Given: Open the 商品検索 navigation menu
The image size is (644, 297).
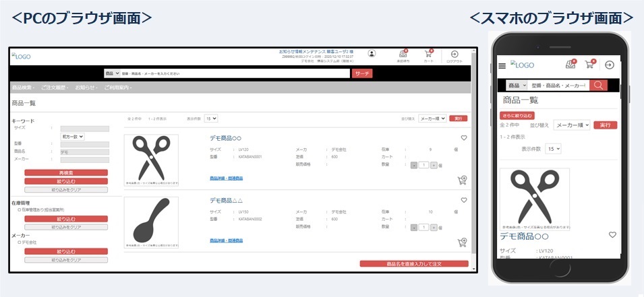Looking at the screenshot, I should click(24, 88).
